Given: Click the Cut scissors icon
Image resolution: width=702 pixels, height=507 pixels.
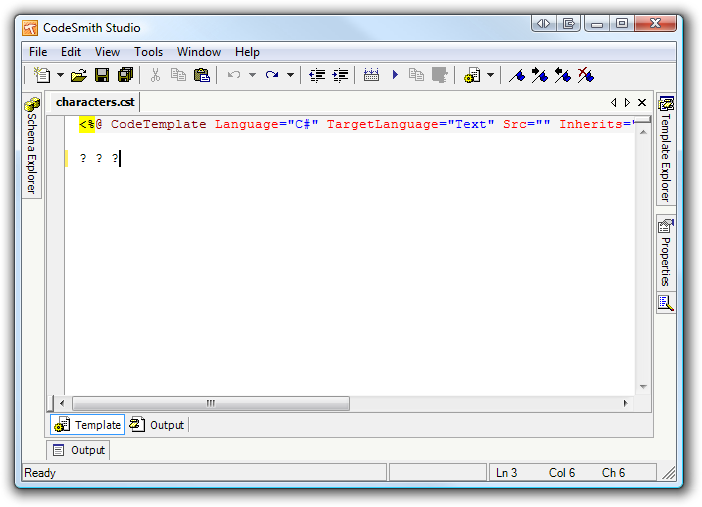Looking at the screenshot, I should 155,75.
